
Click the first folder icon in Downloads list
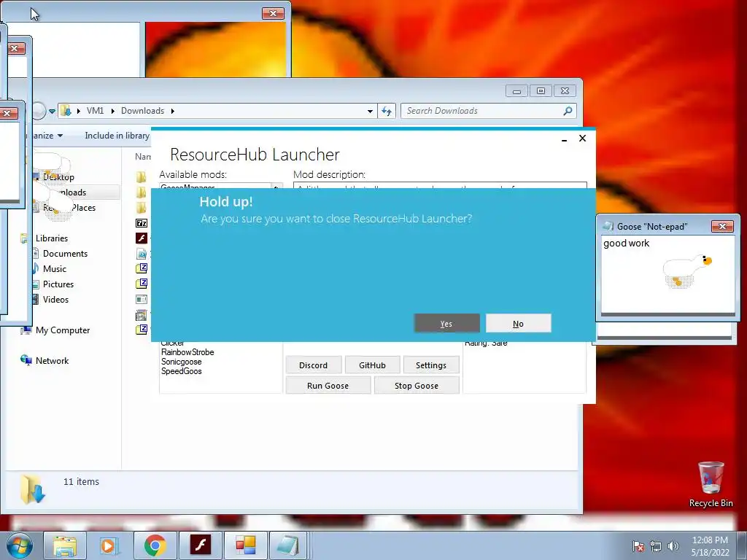(x=142, y=177)
